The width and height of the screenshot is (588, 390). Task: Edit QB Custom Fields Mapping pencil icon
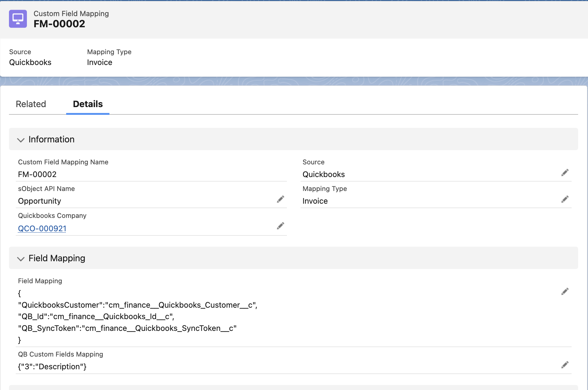(x=565, y=365)
